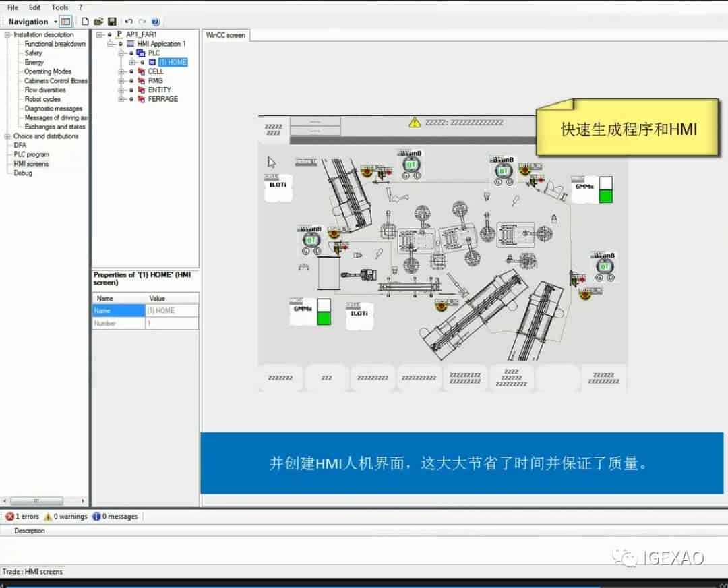This screenshot has height=588, width=728.
Task: Click the Description column header
Action: [30, 531]
